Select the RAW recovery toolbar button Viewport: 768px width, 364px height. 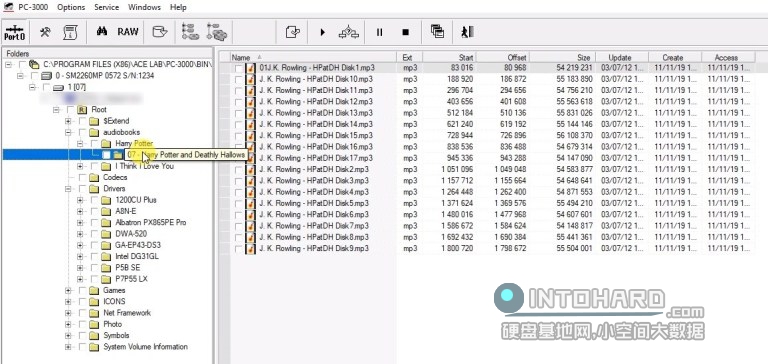click(x=128, y=32)
